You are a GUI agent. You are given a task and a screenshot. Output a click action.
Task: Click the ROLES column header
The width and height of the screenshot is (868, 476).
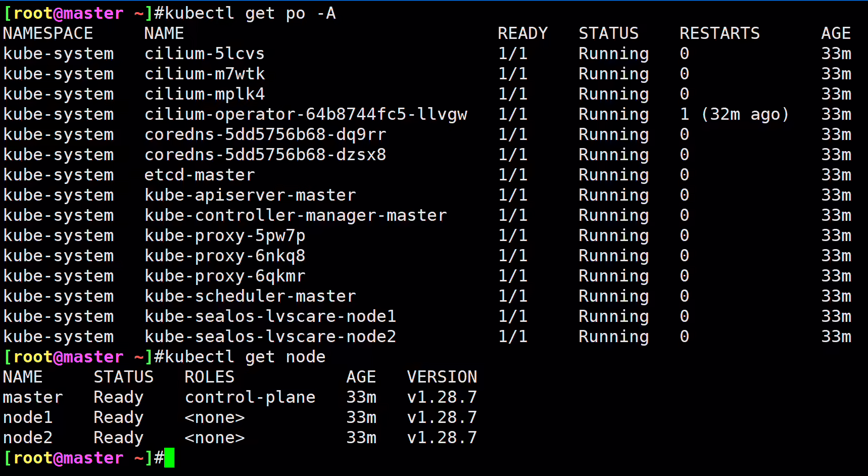210,377
